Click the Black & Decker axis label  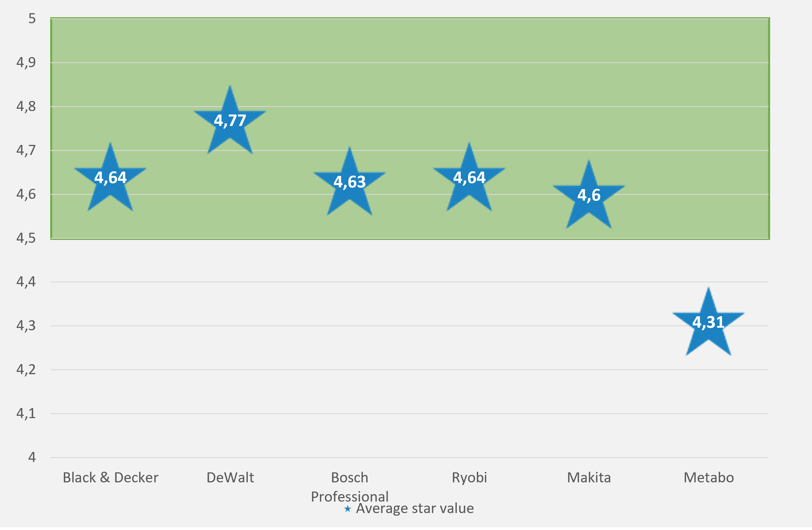click(x=110, y=477)
